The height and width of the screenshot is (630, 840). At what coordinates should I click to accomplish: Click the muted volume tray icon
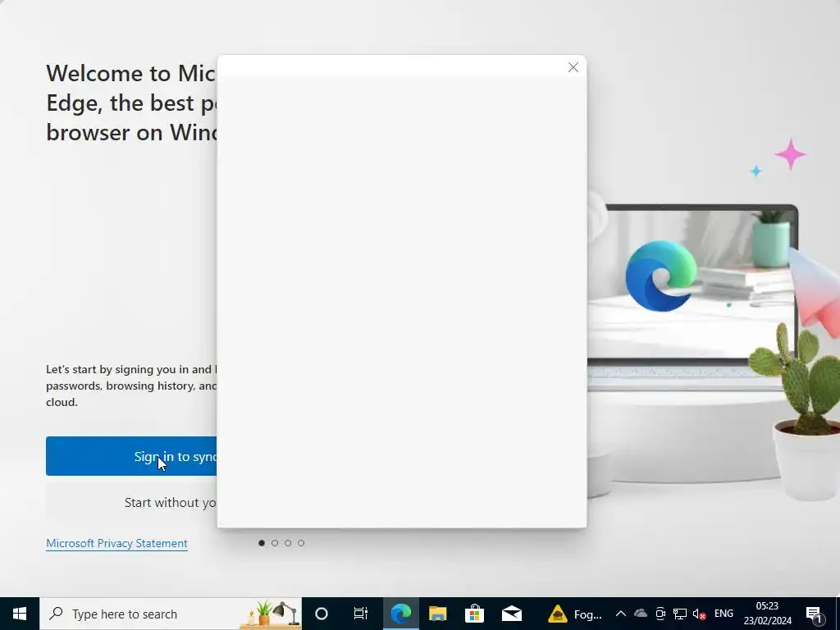pos(699,614)
